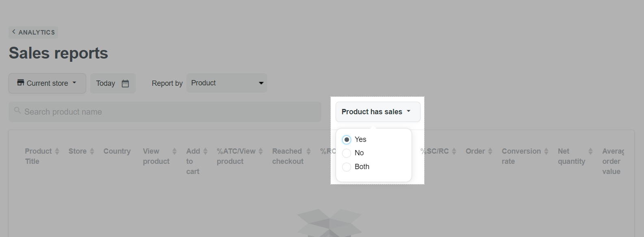The width and height of the screenshot is (644, 237).
Task: Open the Product has sales dropdown
Action: [x=378, y=112]
